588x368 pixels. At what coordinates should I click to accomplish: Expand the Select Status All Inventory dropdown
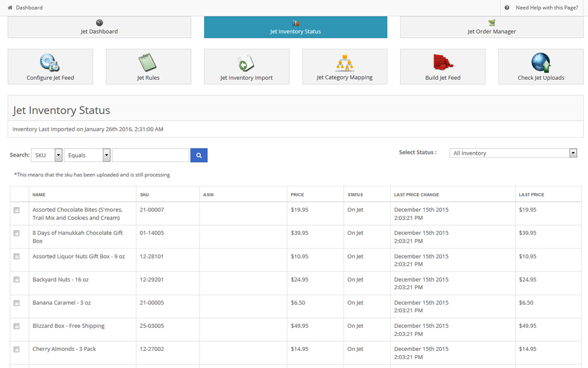click(x=513, y=153)
